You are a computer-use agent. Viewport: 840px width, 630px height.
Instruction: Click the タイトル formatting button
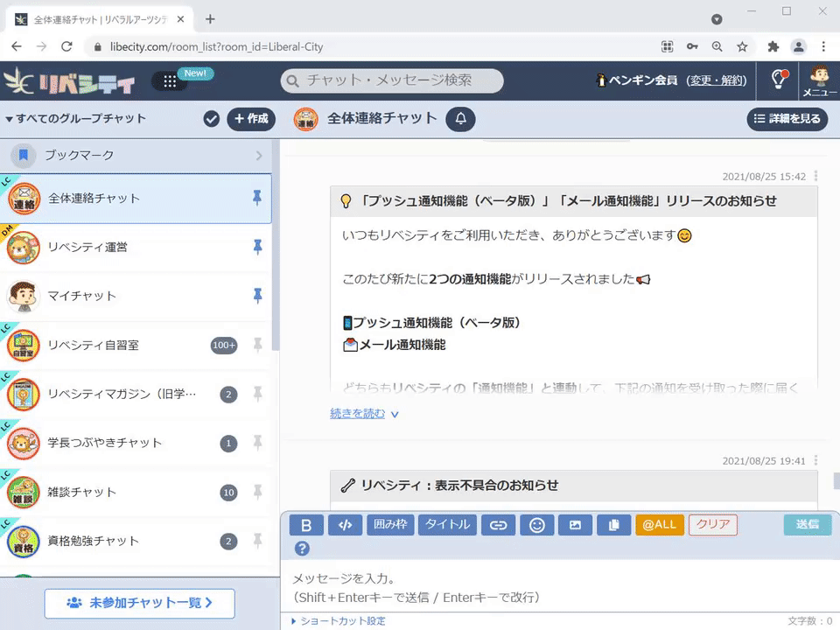[x=447, y=524]
